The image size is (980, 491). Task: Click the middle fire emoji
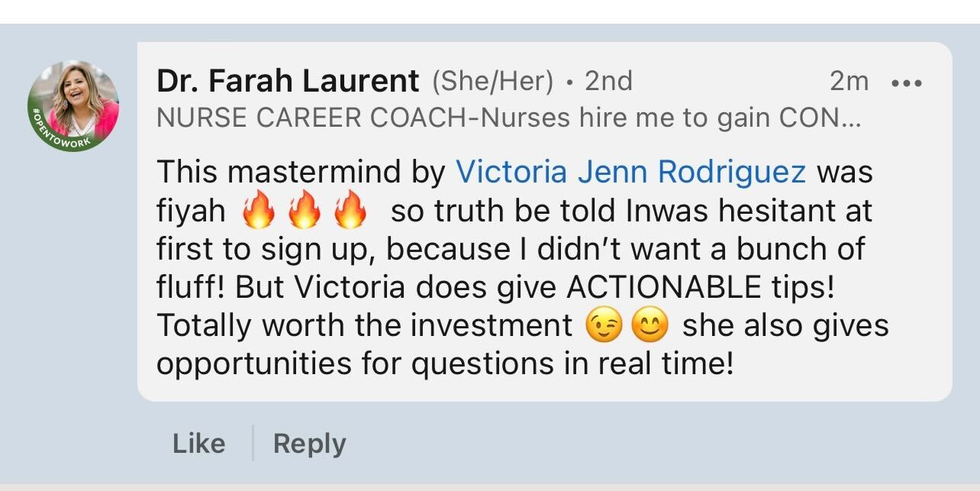pyautogui.click(x=305, y=211)
